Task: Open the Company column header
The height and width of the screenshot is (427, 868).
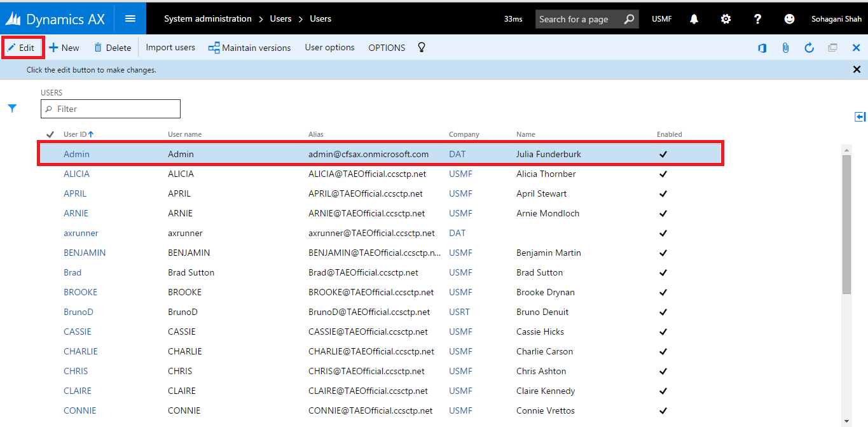Action: [x=464, y=134]
